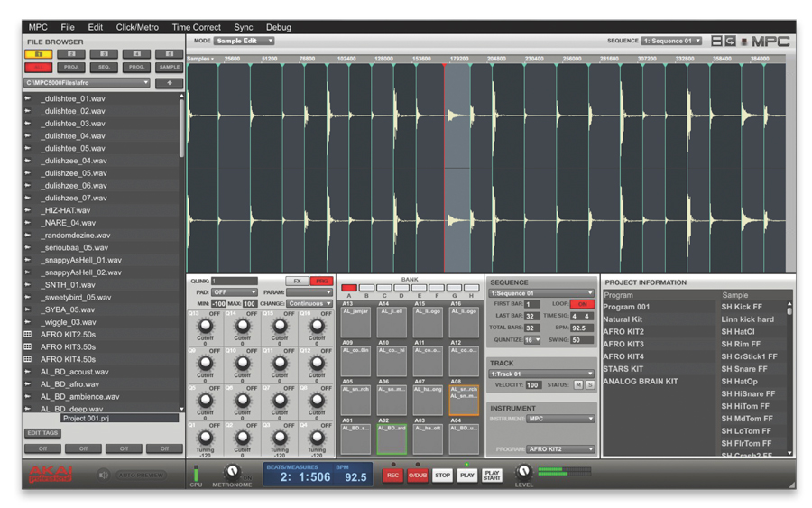This screenshot has height=508, width=812.
Task: Trigger pad A02 AL_BD..ard
Action: click(392, 439)
